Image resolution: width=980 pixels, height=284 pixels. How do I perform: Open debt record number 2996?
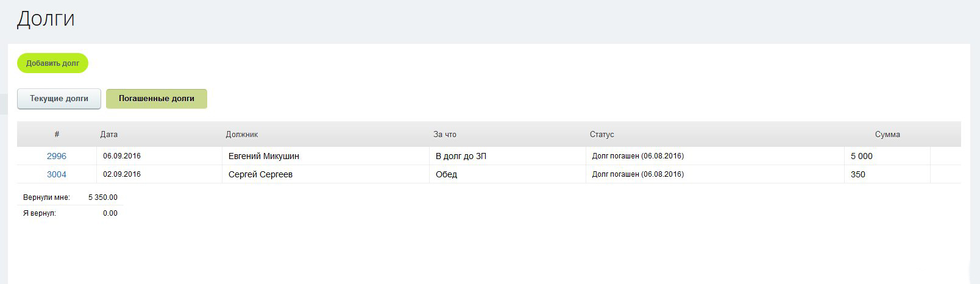coord(57,156)
